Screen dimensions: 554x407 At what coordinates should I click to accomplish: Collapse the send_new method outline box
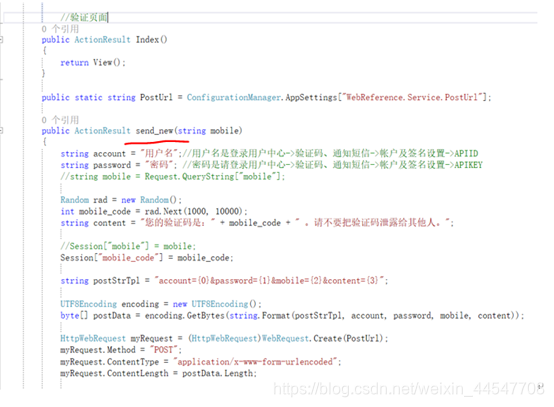tap(1, 131)
